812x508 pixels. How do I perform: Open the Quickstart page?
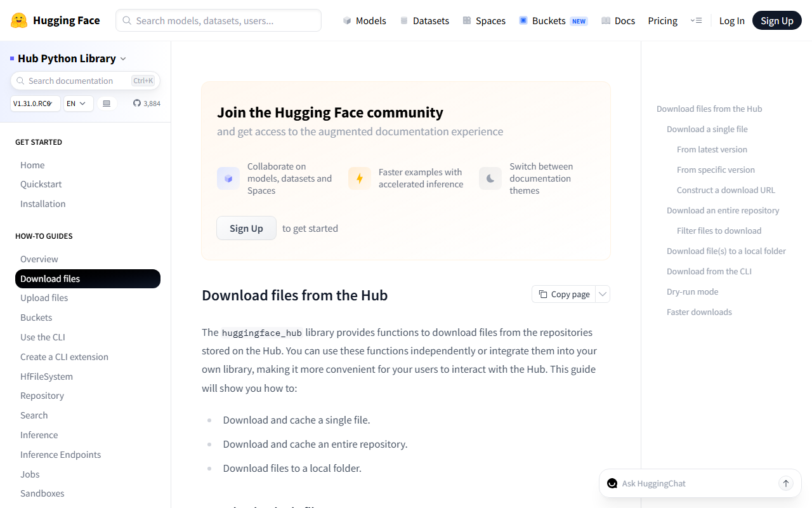click(x=41, y=184)
